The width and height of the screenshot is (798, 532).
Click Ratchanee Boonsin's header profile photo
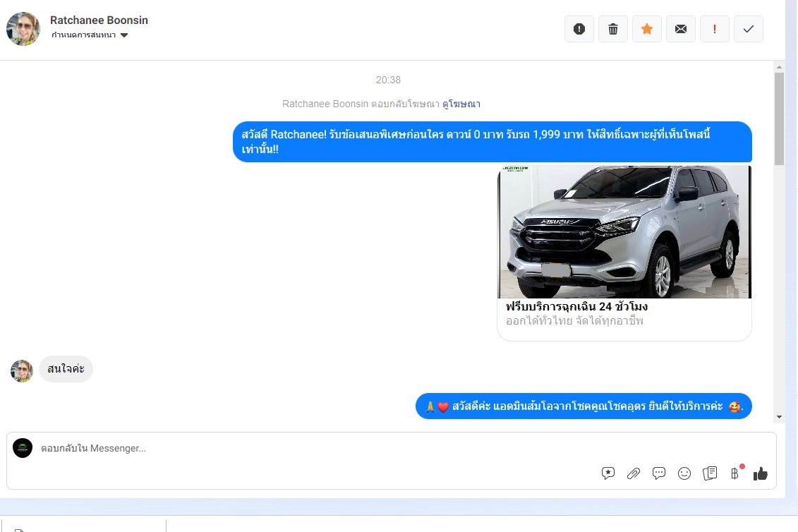point(23,29)
